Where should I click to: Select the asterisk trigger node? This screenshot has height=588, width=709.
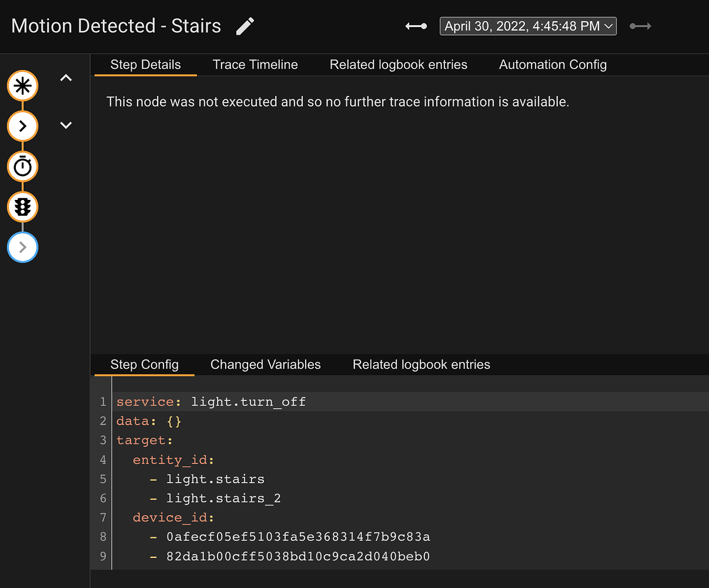click(22, 86)
